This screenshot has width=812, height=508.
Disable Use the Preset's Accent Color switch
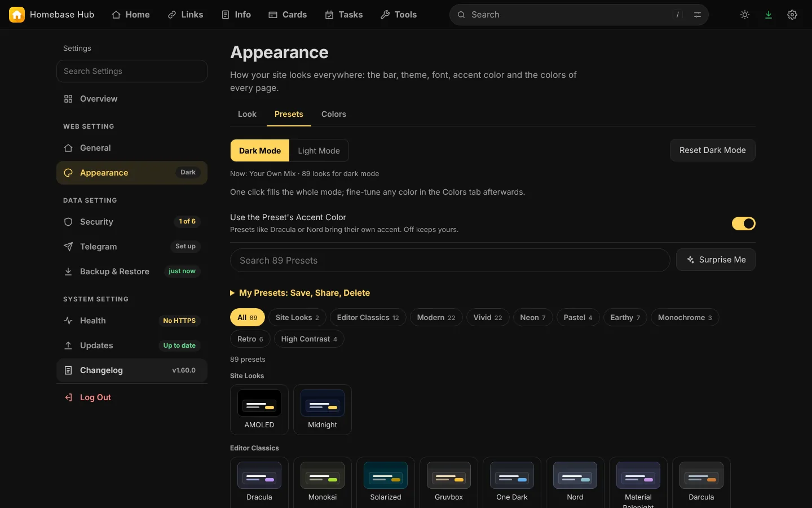click(743, 224)
